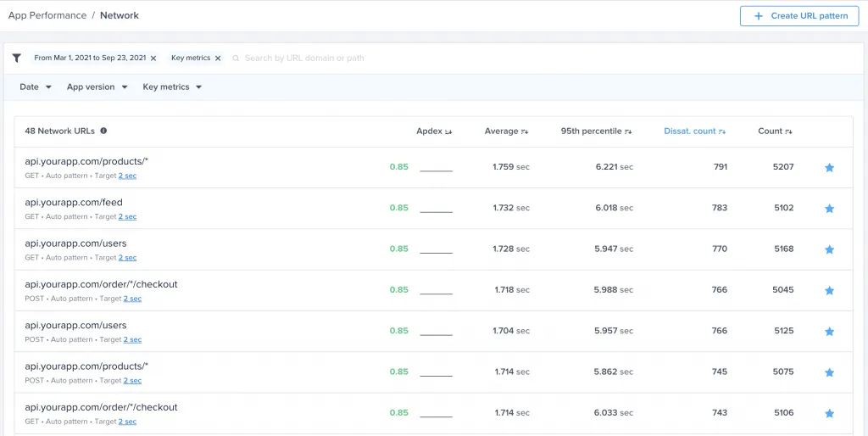Click Target 2 sec link for POST products/*

coord(132,381)
